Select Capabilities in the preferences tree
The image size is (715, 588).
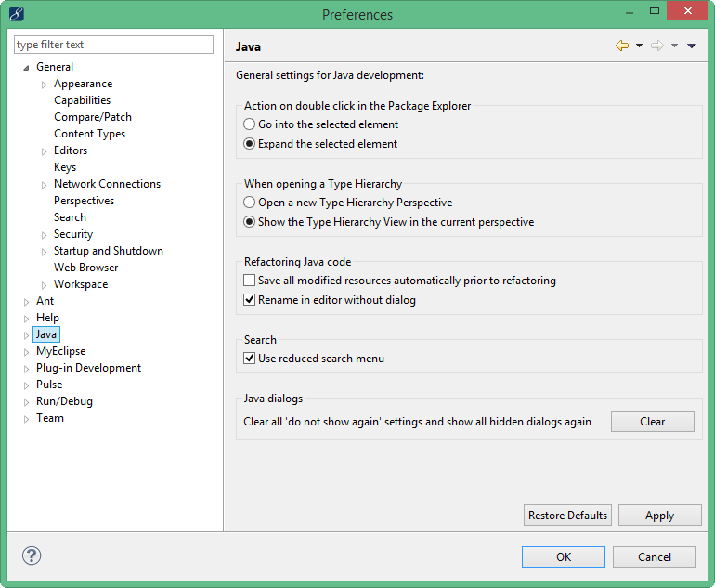pos(82,100)
